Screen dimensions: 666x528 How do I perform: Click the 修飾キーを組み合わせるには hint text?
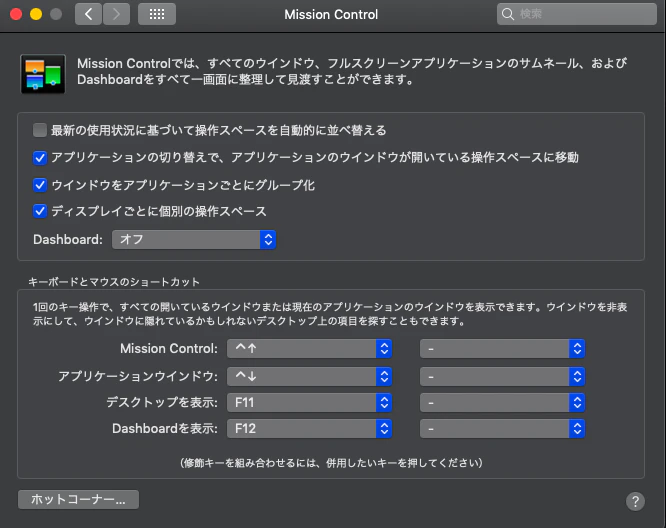(x=331, y=463)
